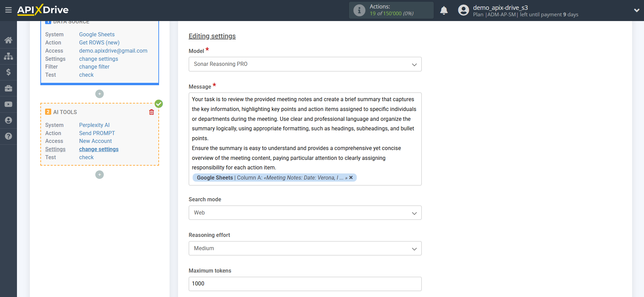Open the help question mark icon
Screen dimensions: 644x297
[x=8, y=136]
